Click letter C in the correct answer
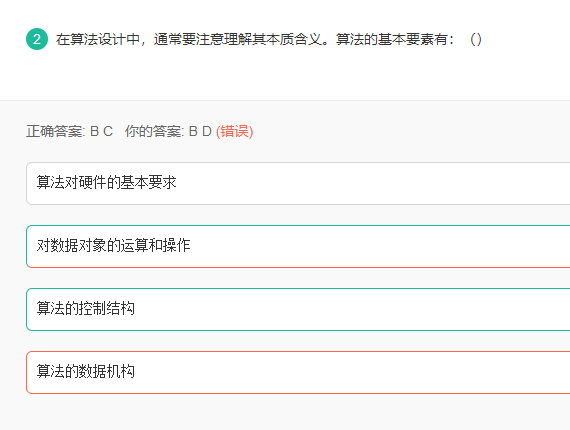The image size is (570, 430). 108,131
